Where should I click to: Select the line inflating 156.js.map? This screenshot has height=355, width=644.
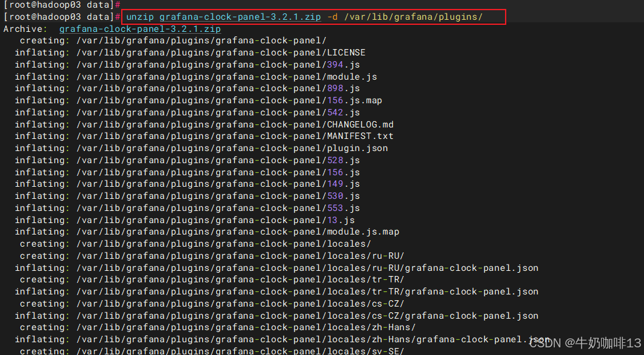pyautogui.click(x=198, y=100)
